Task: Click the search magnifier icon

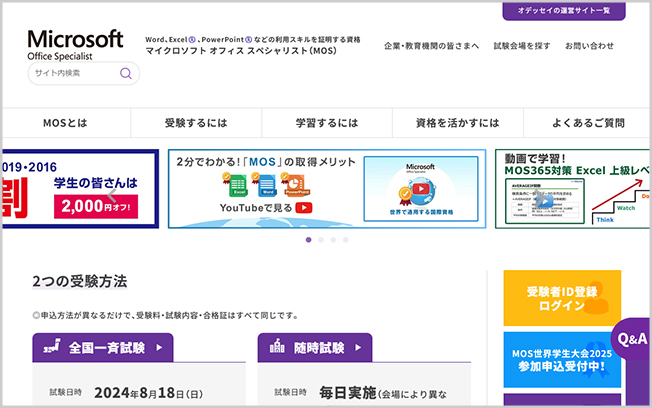Action: tap(126, 74)
